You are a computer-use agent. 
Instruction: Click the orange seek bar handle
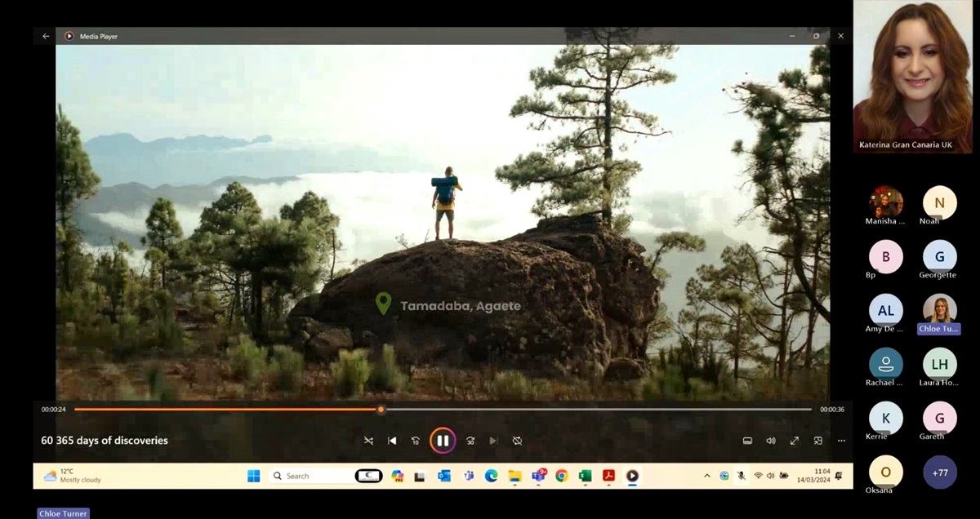click(x=381, y=410)
